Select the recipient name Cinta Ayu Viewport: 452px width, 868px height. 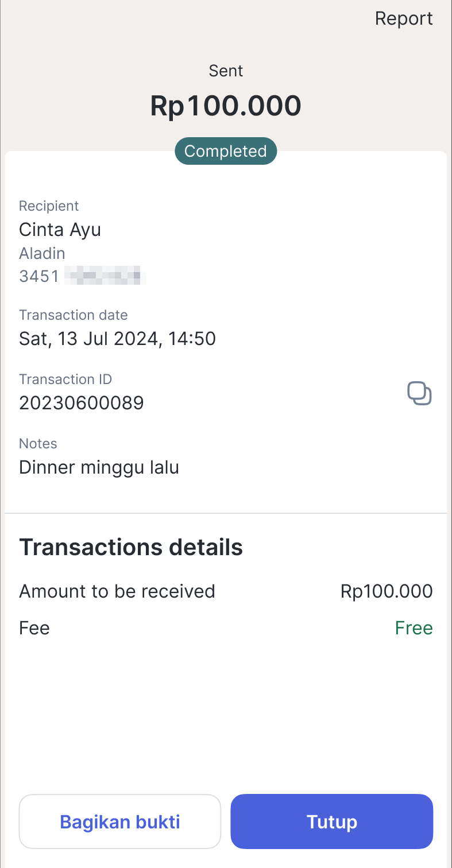point(60,230)
